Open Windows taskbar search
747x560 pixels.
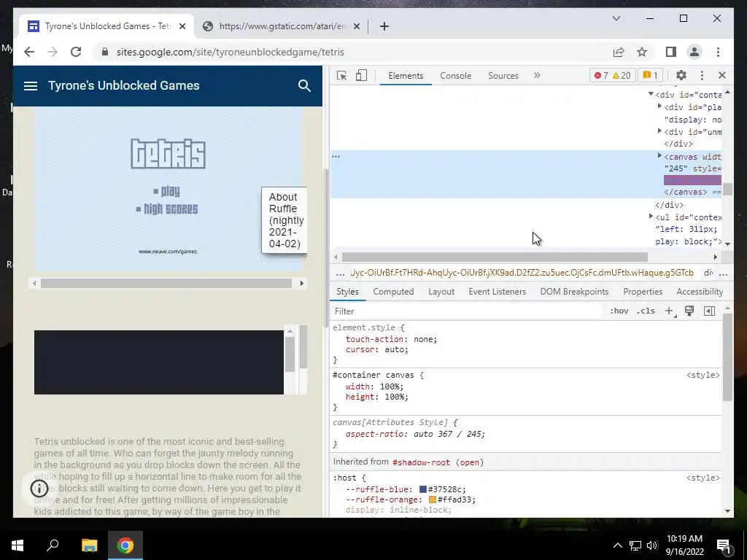[x=53, y=545]
